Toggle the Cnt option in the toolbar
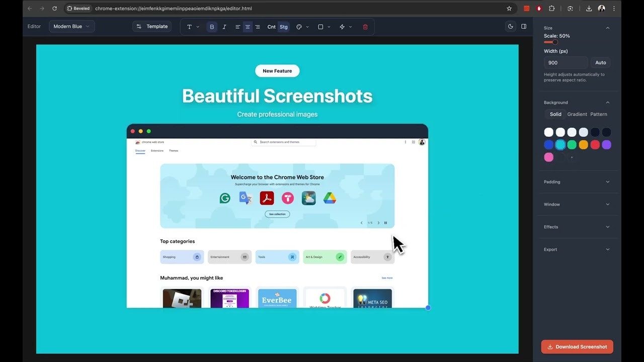The width and height of the screenshot is (644, 362). click(x=271, y=27)
